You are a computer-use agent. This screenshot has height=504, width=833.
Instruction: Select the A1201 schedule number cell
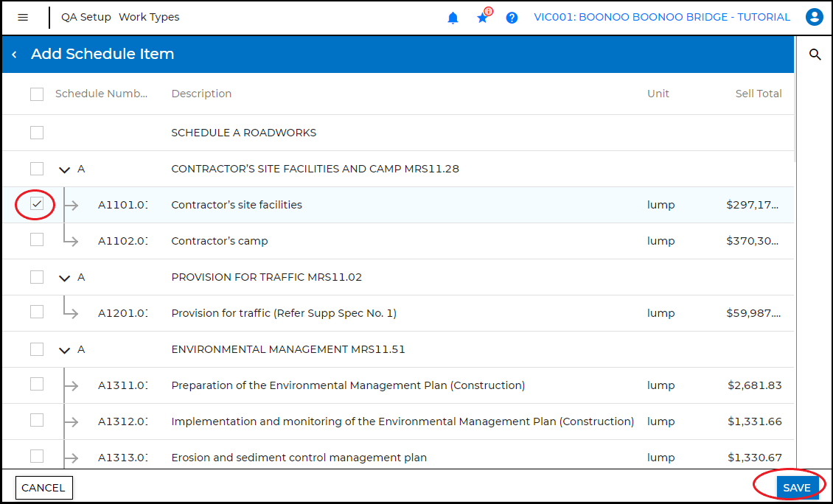click(122, 313)
